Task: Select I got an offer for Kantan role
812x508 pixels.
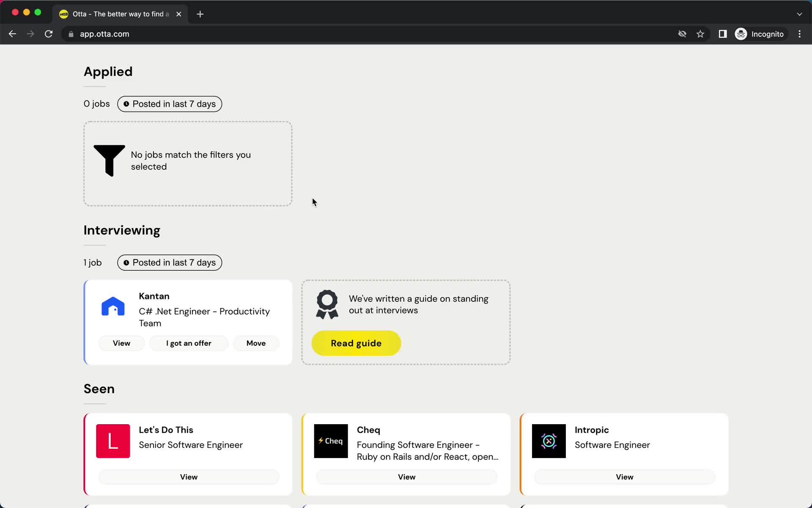Action: point(188,343)
